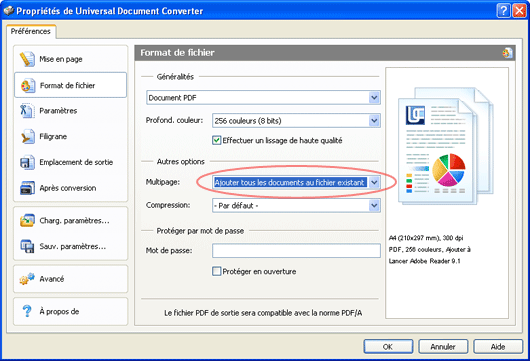The width and height of the screenshot is (530, 361).
Task: Click the Format de fichier palette icon
Action: tap(28, 85)
